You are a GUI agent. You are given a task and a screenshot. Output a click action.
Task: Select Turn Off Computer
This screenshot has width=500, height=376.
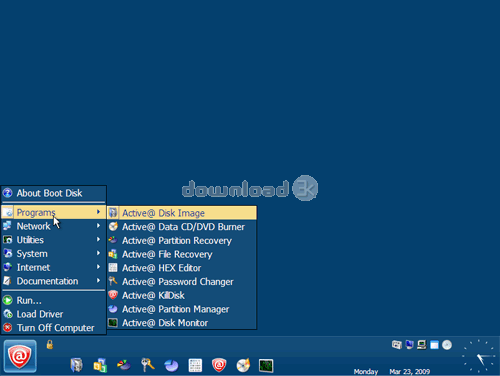[x=53, y=328]
